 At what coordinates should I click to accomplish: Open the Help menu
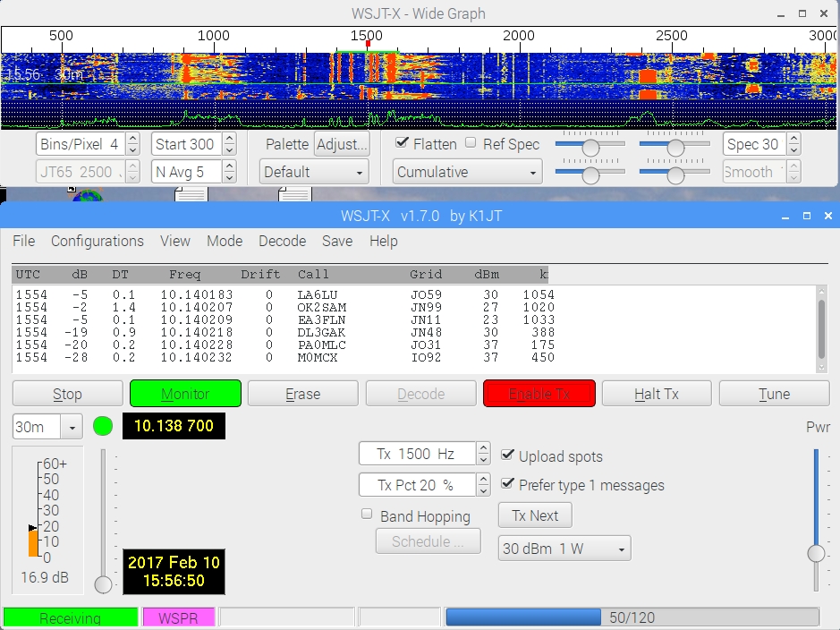coord(384,241)
